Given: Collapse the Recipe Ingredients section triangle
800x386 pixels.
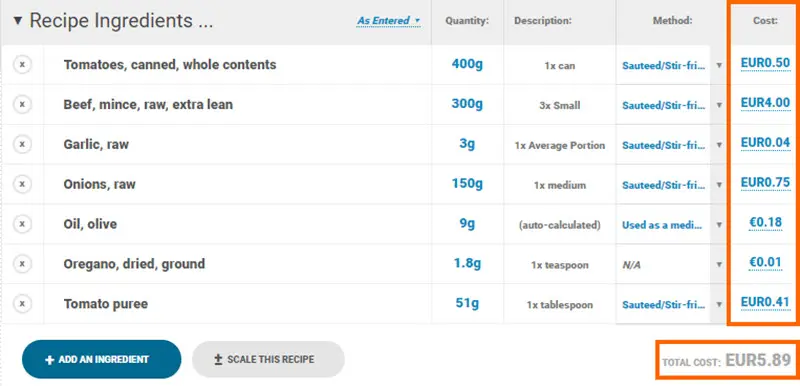Looking at the screenshot, I should coord(18,21).
